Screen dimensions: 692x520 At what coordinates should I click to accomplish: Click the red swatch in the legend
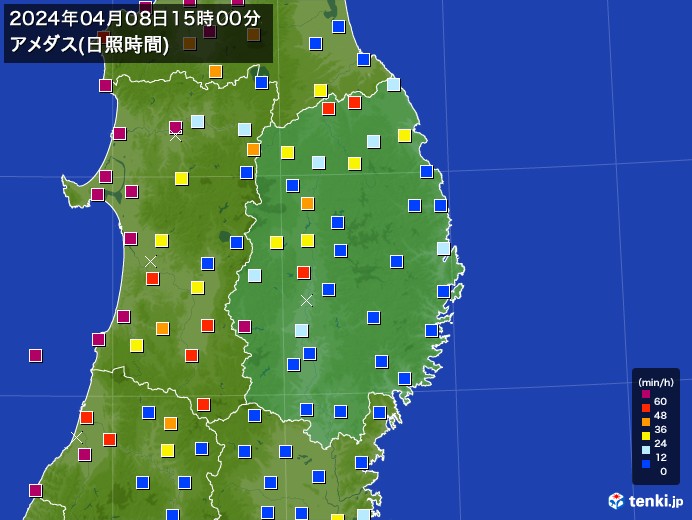pyautogui.click(x=646, y=408)
